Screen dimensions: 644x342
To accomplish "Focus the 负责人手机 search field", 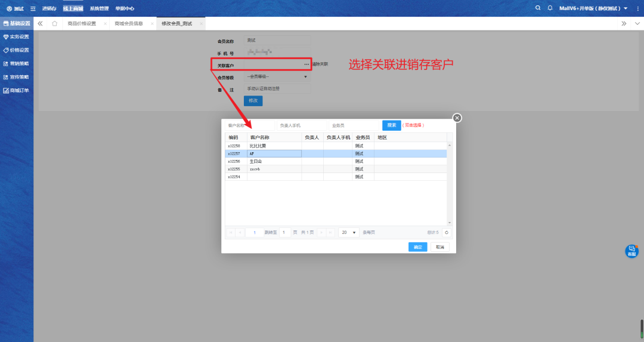I will (x=301, y=126).
